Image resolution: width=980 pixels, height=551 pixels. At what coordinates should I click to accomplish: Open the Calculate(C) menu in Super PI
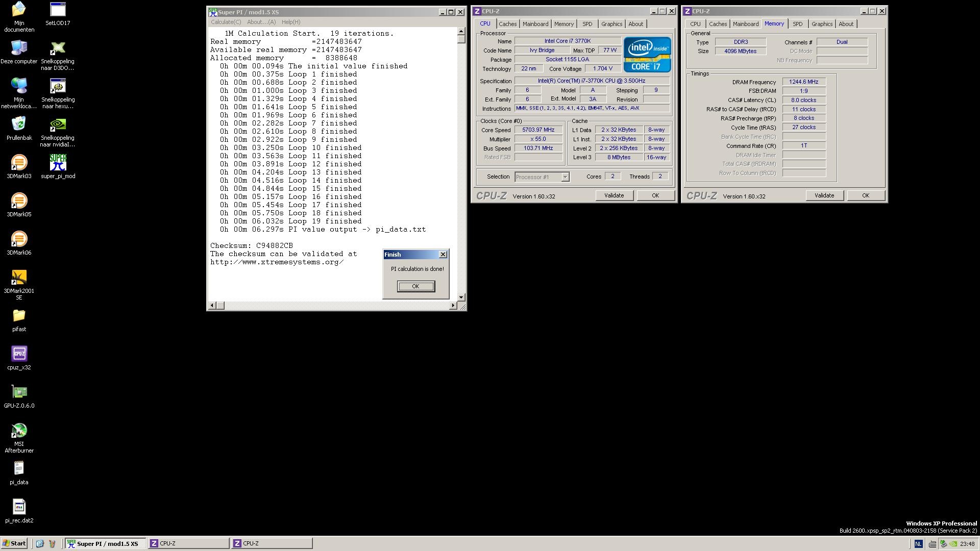(x=226, y=22)
